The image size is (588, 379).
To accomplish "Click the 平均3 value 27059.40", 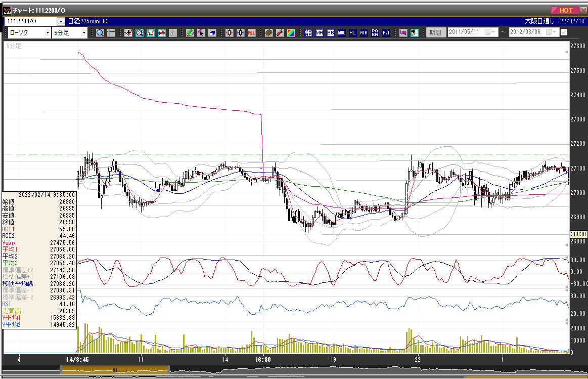I will [x=63, y=263].
